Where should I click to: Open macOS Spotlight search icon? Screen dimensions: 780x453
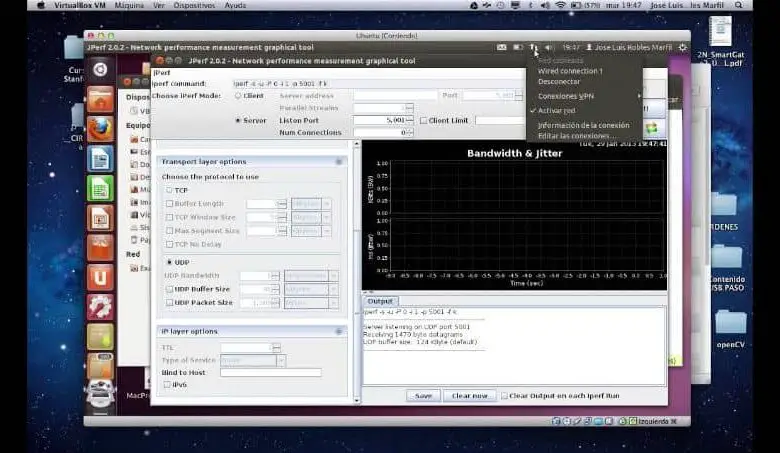pos(739,5)
